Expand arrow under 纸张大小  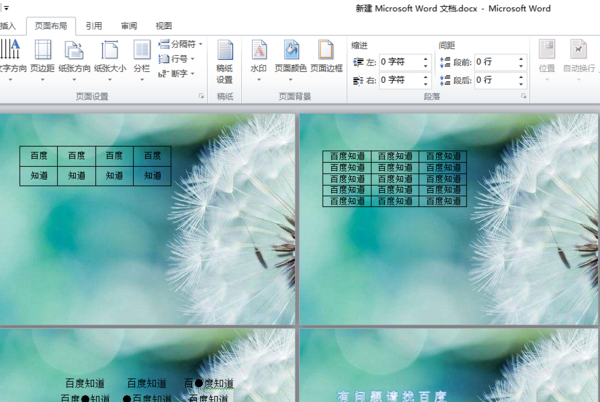(x=110, y=80)
